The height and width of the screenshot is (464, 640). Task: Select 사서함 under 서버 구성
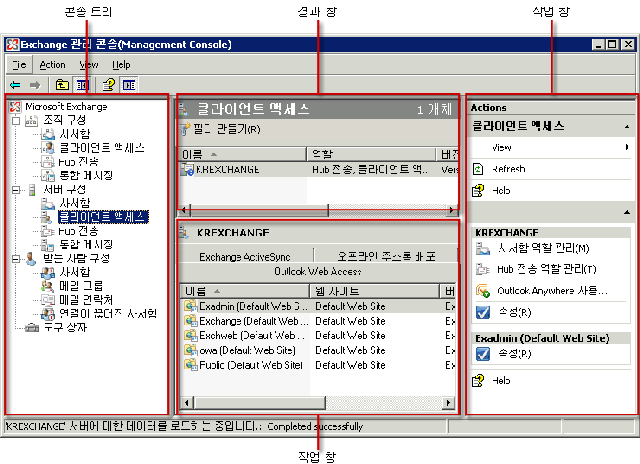click(74, 203)
